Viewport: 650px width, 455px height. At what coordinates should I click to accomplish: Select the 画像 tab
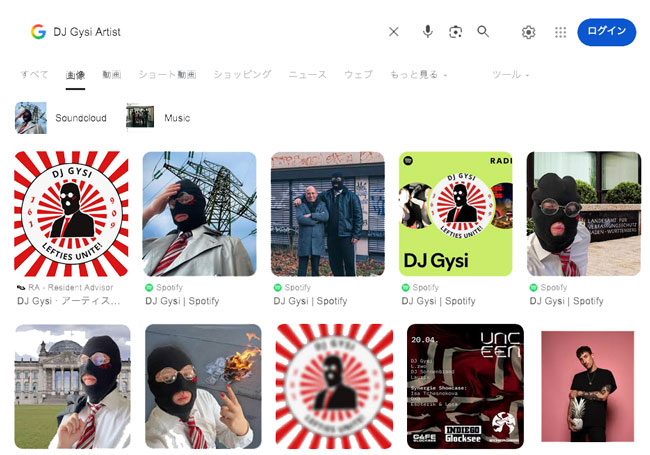(x=75, y=75)
